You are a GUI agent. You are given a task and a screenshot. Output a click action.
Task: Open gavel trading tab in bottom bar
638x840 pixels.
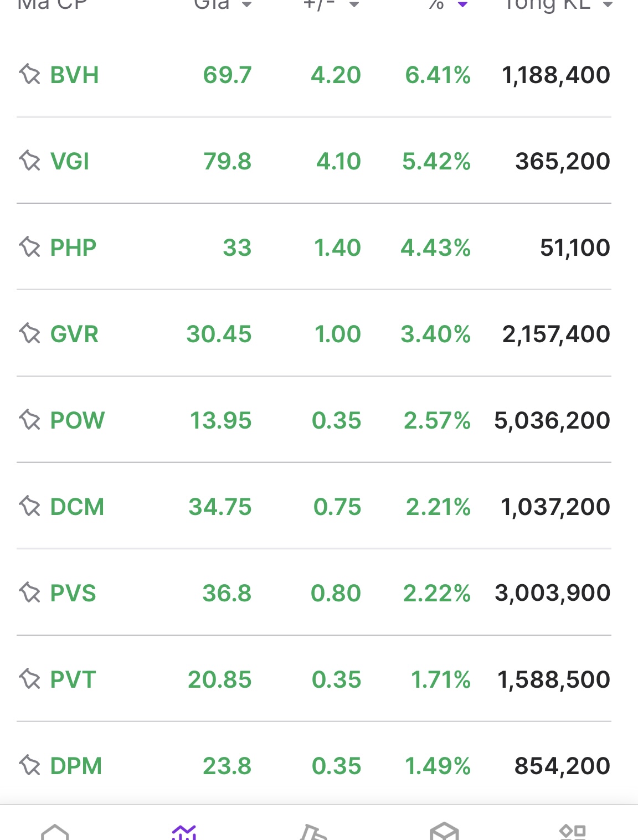313,832
